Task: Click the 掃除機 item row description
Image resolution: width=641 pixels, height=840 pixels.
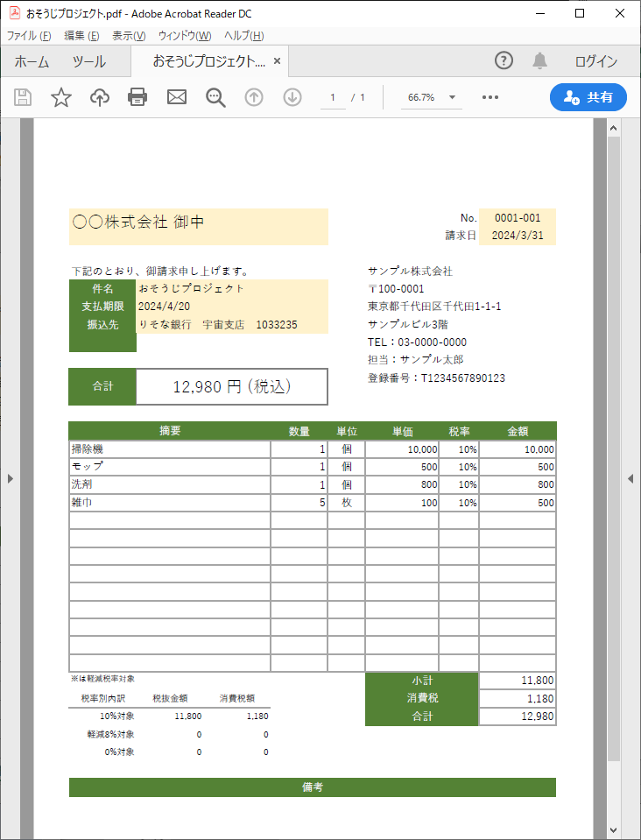Action: tap(88, 449)
